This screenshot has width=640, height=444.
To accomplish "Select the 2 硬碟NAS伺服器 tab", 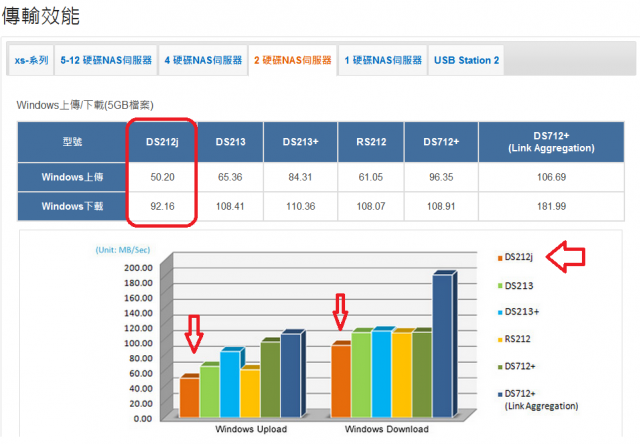I will (x=293, y=60).
